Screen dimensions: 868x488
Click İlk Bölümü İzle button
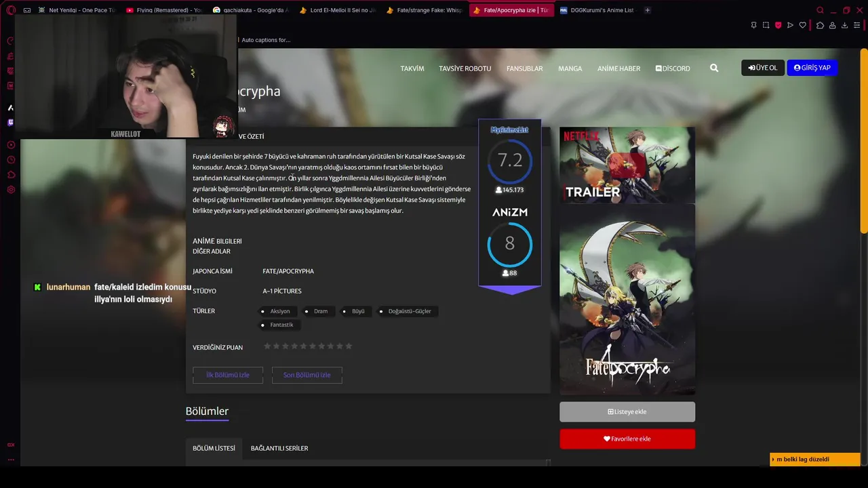(x=228, y=375)
